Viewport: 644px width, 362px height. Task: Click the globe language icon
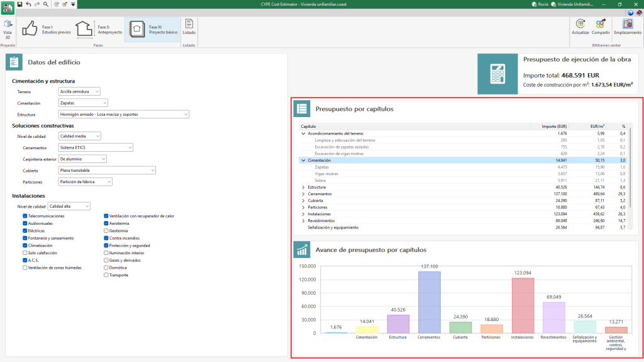630,13
